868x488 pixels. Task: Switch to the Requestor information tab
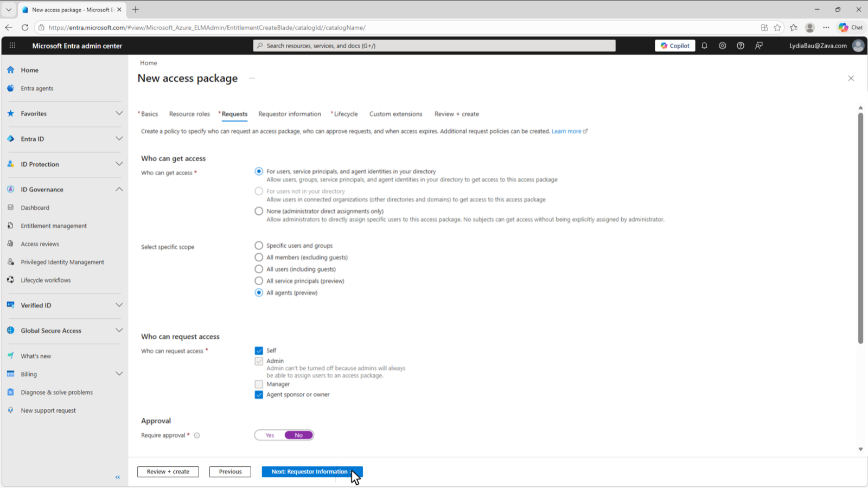point(290,114)
